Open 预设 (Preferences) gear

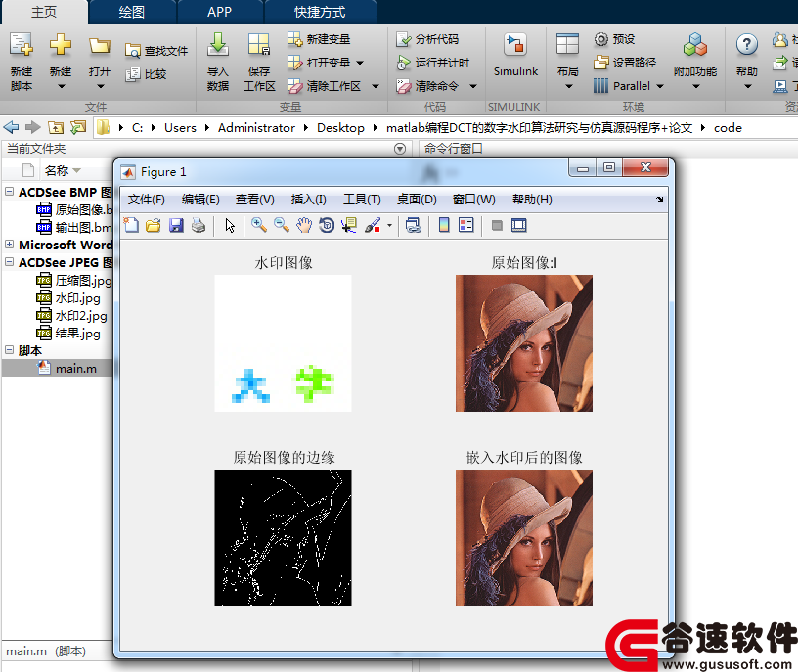[601, 39]
